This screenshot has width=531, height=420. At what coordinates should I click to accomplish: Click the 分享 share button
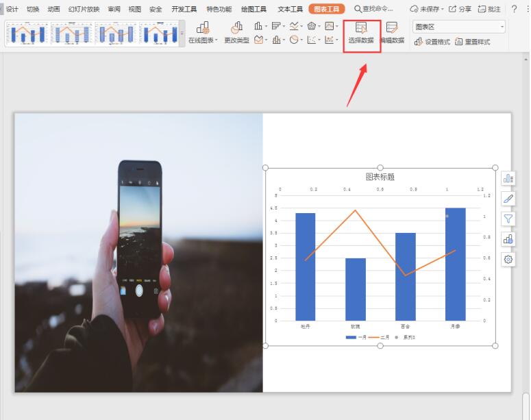460,9
